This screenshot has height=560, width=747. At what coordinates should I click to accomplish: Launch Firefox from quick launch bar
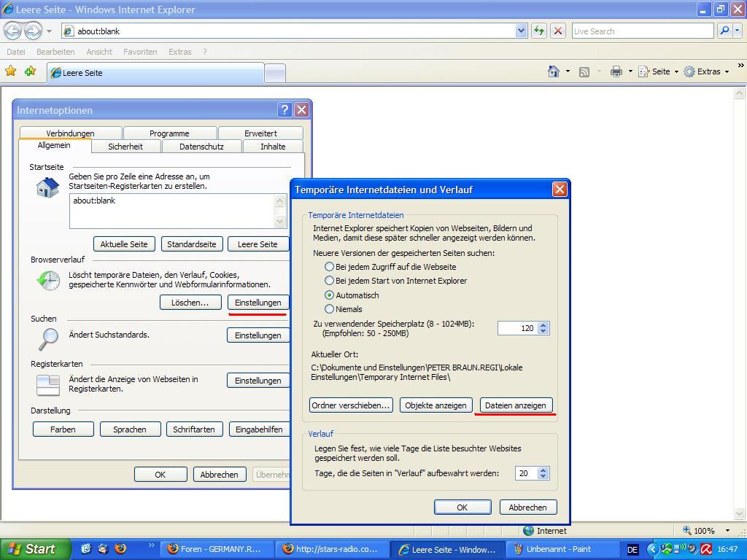click(120, 548)
